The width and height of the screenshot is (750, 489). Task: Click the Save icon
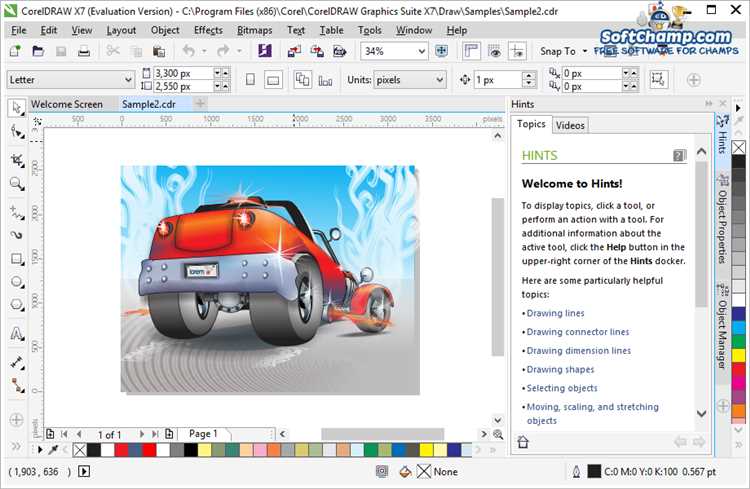click(x=61, y=51)
